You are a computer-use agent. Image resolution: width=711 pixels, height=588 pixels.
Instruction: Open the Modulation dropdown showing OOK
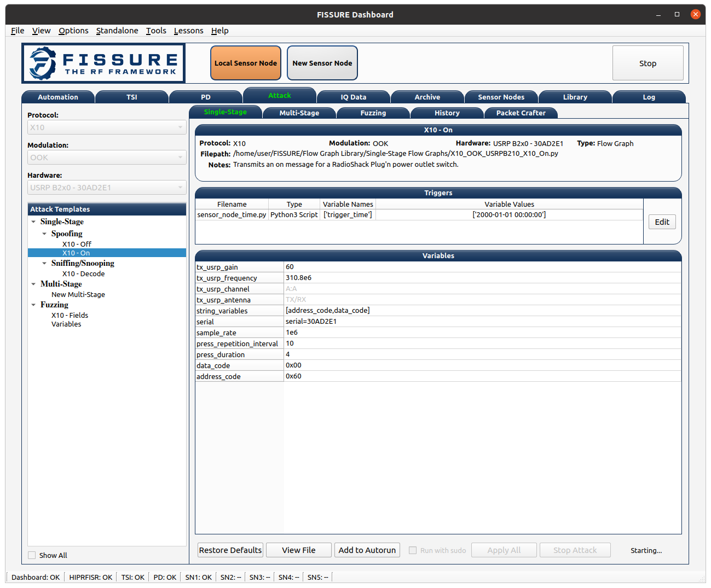(x=107, y=158)
